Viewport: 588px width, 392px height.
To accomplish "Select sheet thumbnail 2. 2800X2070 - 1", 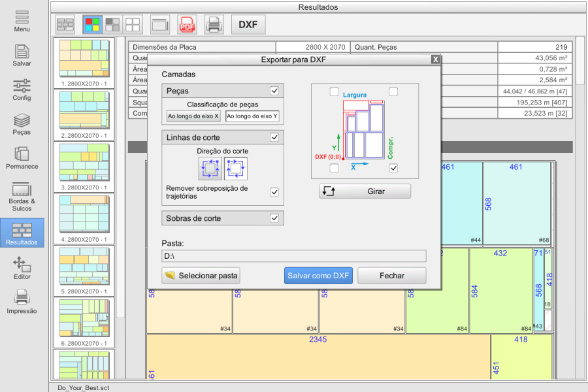I will (84, 115).
